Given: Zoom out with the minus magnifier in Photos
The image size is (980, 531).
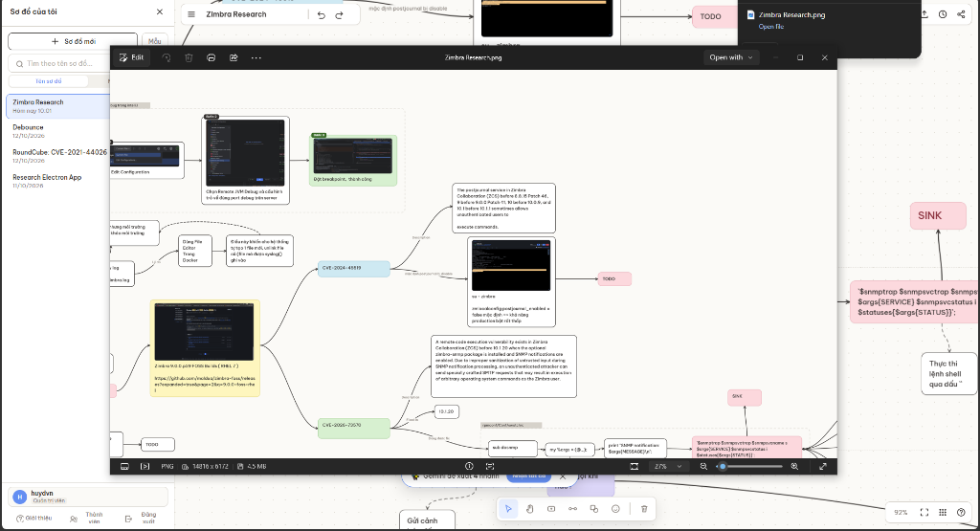Looking at the screenshot, I should (703, 466).
